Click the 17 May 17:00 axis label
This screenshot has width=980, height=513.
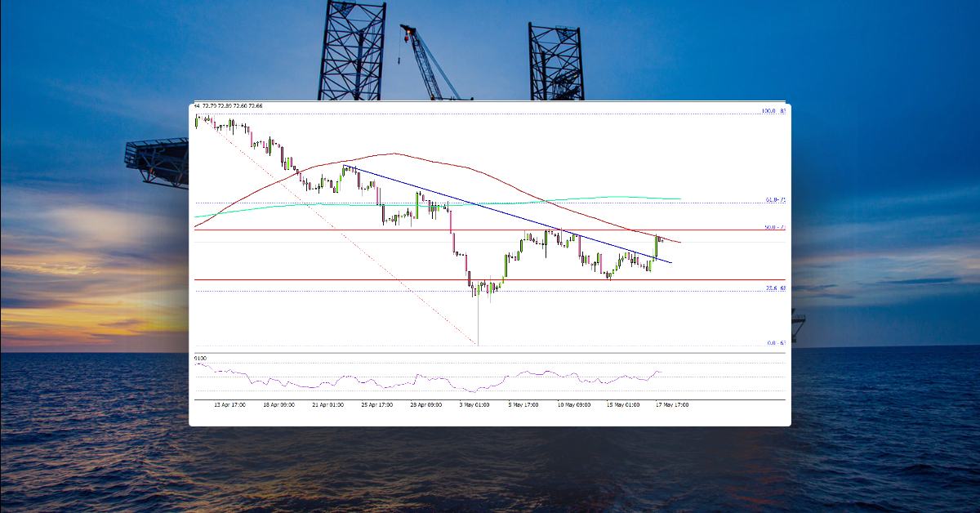click(670, 404)
